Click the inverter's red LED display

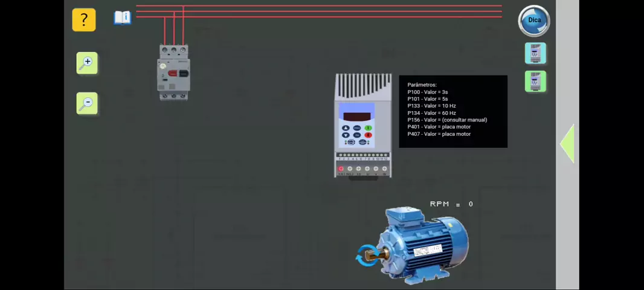pyautogui.click(x=356, y=116)
